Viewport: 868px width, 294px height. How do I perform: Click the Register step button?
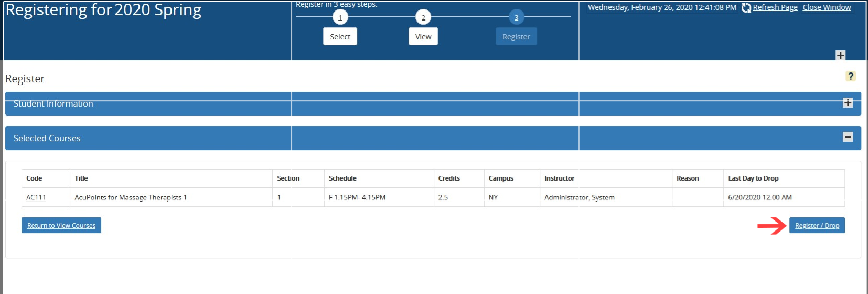(x=516, y=37)
